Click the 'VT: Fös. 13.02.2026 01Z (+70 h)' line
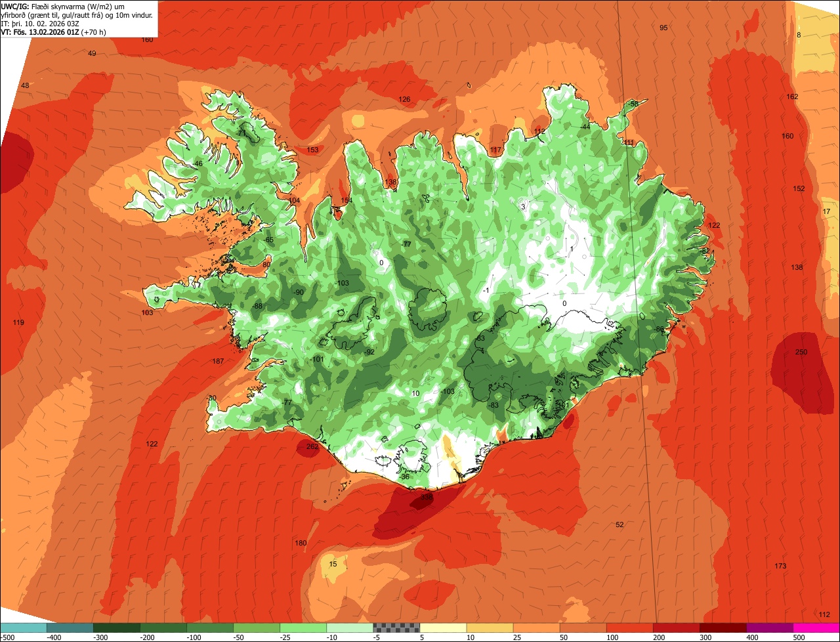 [54, 32]
